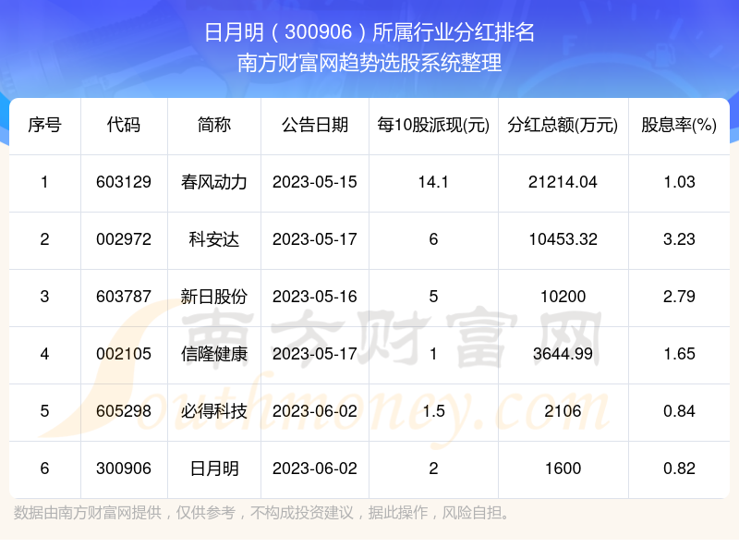Viewport: 739px width, 560px height.
Task: Click subtitle 南方财富网趋势选股系统整理
Action: tap(369, 63)
